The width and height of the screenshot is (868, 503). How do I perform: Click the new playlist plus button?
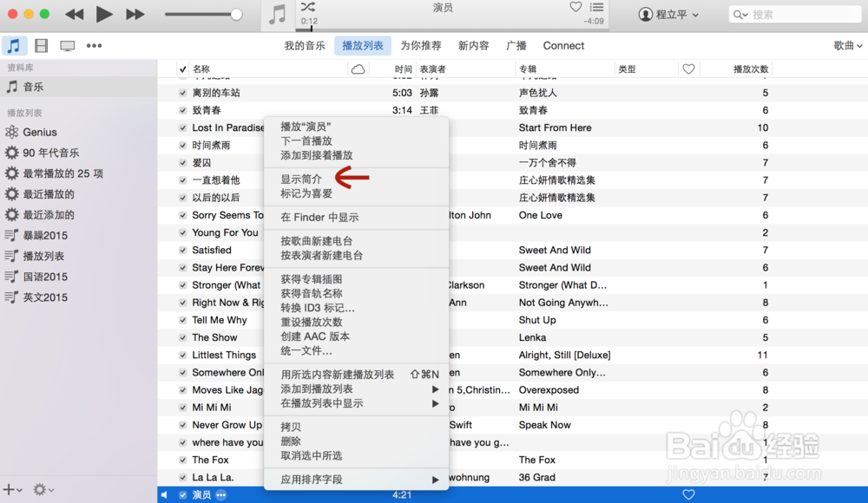click(x=10, y=489)
